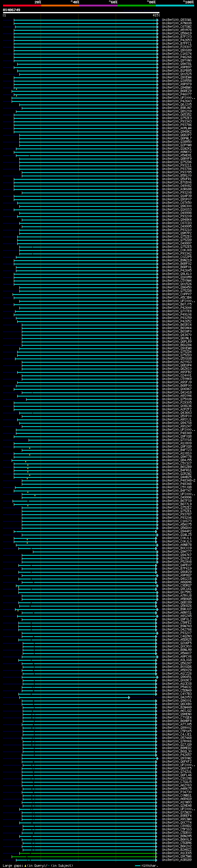The image size is (197, 868).
Task: Select the UniRef100_B6REZ9 label
Action: click(177, 91)
